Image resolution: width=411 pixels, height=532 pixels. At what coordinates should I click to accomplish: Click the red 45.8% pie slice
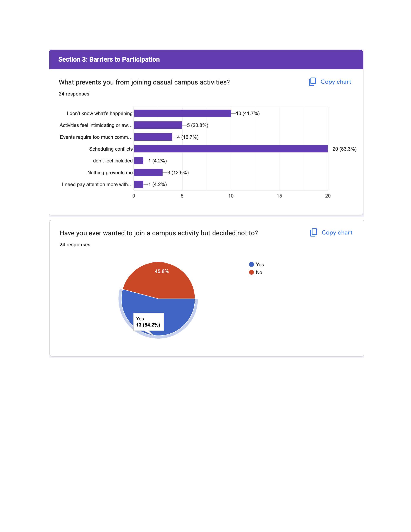click(x=161, y=280)
